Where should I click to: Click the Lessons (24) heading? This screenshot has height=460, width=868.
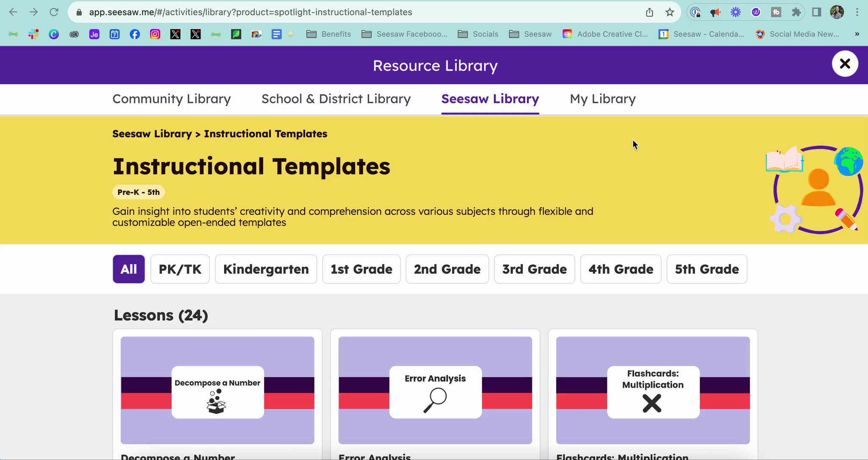(161, 315)
